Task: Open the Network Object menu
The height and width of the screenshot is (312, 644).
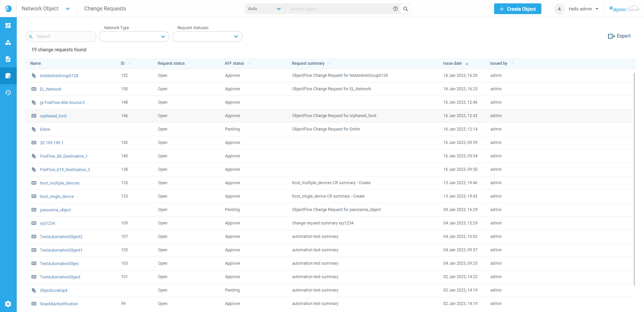Action: point(46,9)
